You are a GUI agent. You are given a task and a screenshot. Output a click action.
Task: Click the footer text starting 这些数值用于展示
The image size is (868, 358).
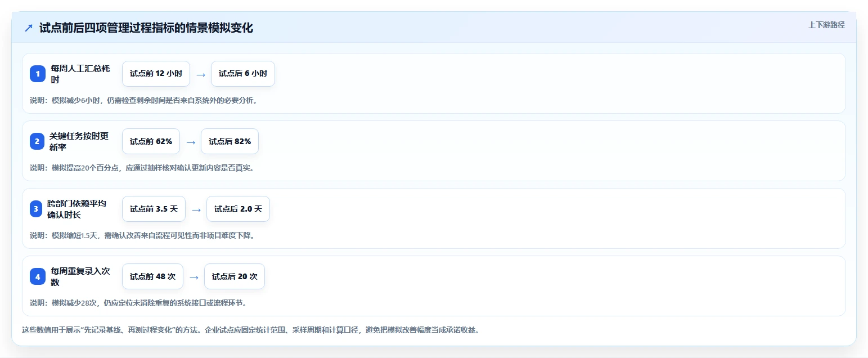pos(250,330)
